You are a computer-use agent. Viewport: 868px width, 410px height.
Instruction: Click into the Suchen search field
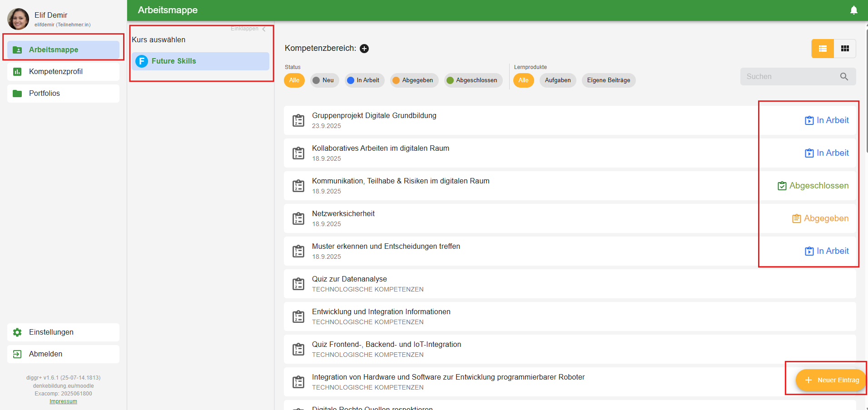[788, 77]
